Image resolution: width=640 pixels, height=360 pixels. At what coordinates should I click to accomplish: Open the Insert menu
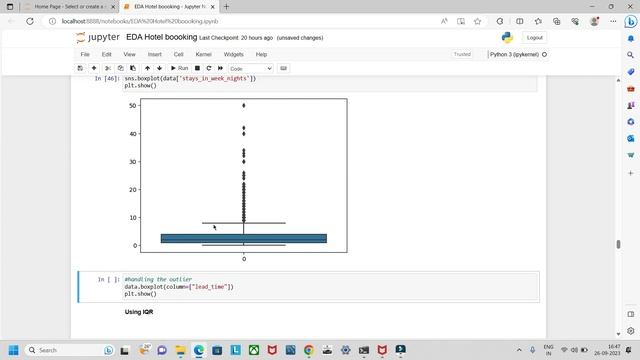click(x=155, y=54)
